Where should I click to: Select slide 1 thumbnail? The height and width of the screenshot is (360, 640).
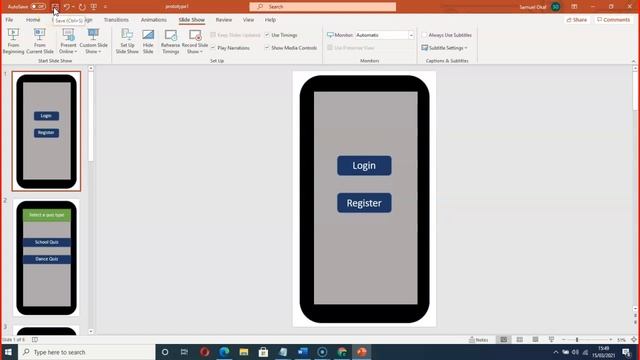[46, 131]
